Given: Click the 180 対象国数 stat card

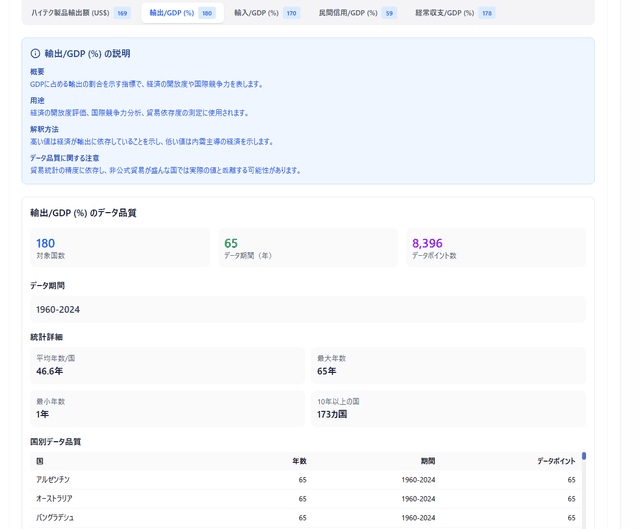Looking at the screenshot, I should [119, 248].
